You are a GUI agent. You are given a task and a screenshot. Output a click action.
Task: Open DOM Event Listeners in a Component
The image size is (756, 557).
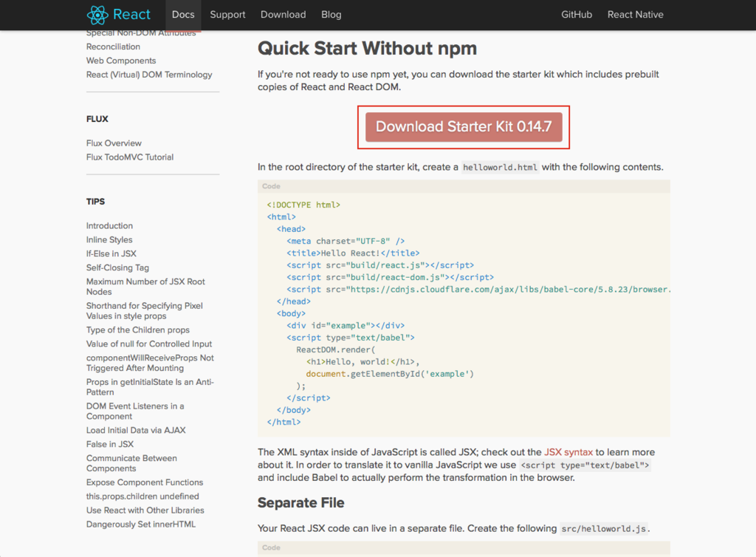[135, 411]
